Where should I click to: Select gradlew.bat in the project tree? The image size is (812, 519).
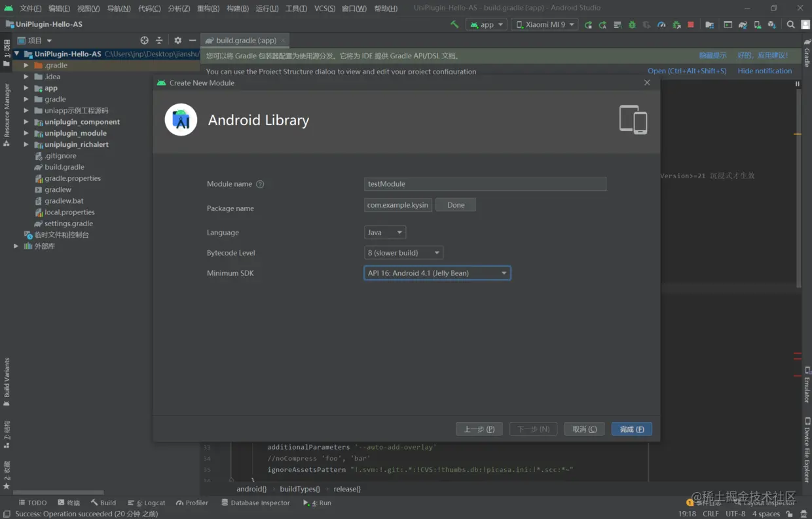64,201
